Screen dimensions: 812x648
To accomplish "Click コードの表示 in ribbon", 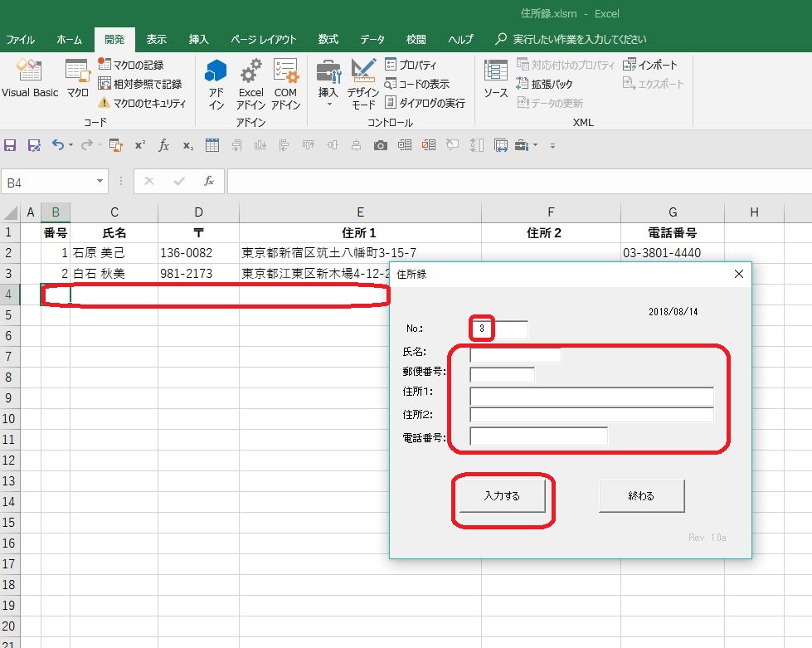I will [417, 84].
